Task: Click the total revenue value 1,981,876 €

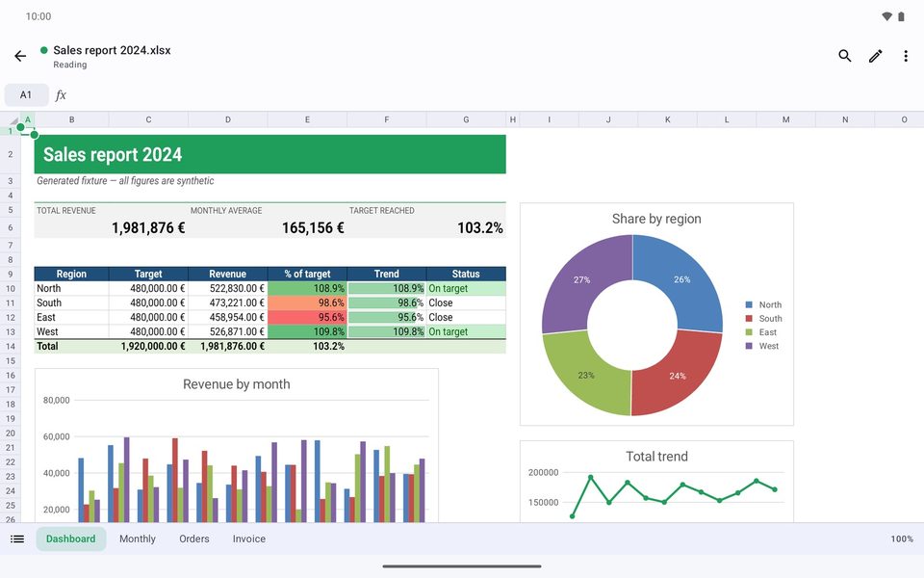Action: point(148,227)
